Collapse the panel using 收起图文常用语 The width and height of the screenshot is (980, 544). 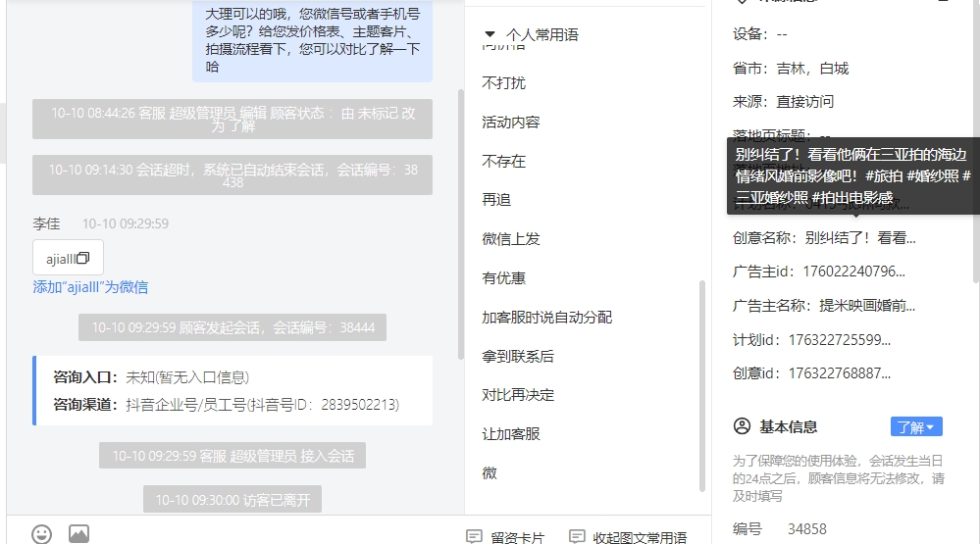[x=628, y=537]
